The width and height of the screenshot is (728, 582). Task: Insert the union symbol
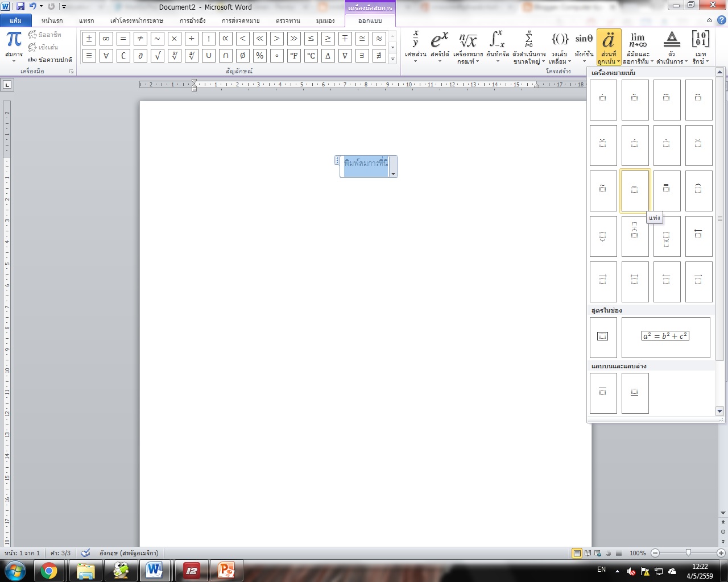pyautogui.click(x=208, y=56)
